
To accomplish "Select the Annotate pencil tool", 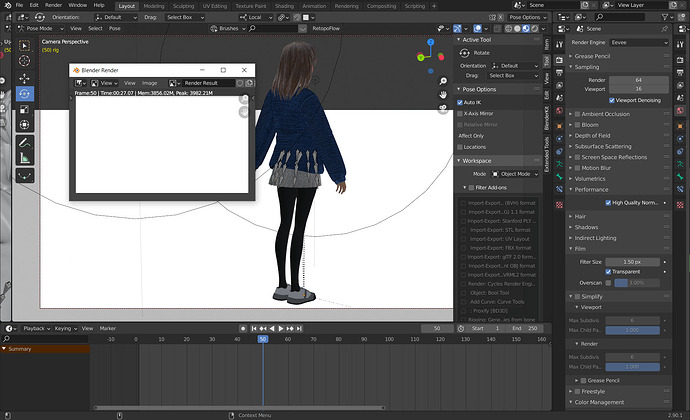I will tap(24, 142).
